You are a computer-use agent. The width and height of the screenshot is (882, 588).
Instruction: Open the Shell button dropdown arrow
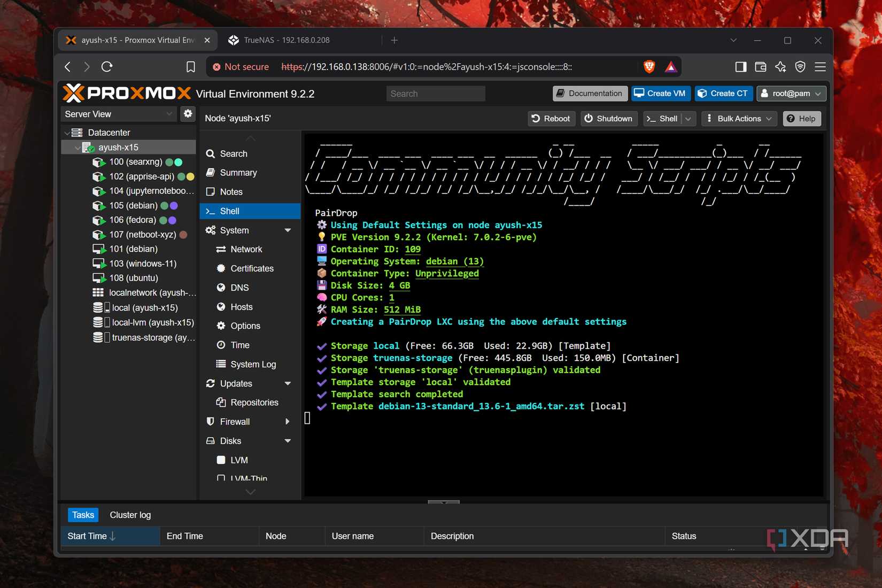pyautogui.click(x=688, y=119)
